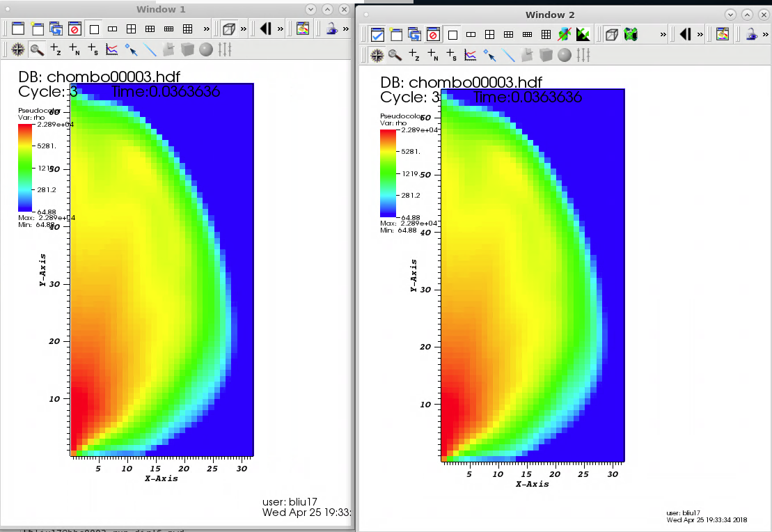Select the 1x1 layout in Window 1
The image size is (772, 532).
click(94, 29)
